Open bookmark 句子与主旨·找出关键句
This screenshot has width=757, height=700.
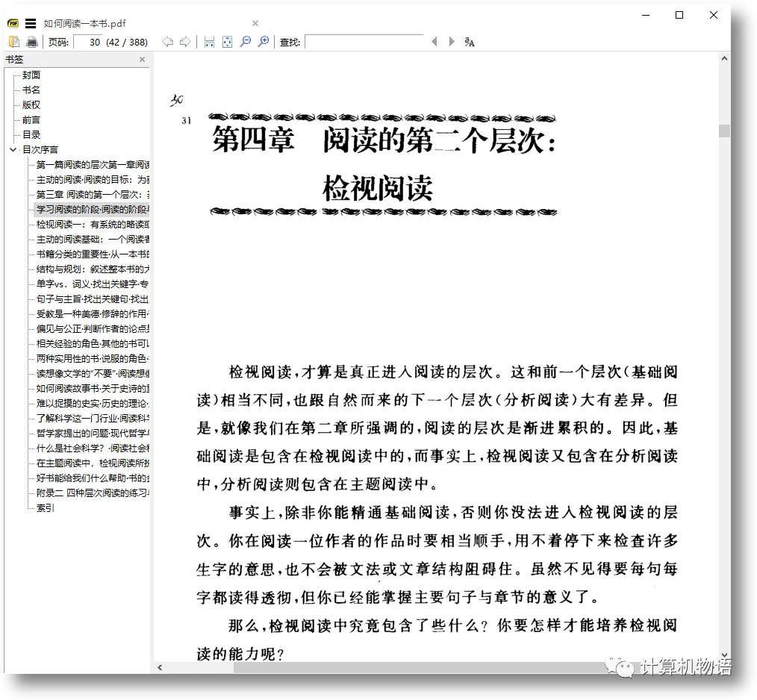[93, 299]
